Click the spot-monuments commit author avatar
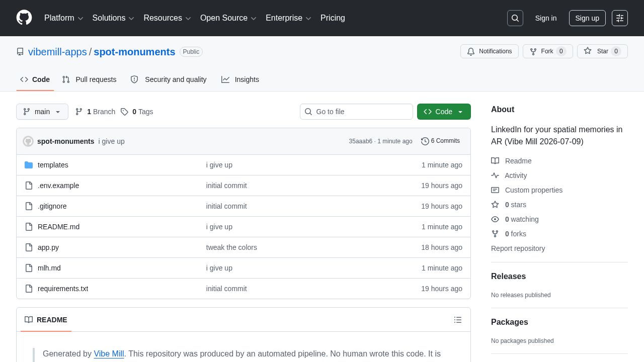Viewport: 644px width, 362px height. point(28,141)
